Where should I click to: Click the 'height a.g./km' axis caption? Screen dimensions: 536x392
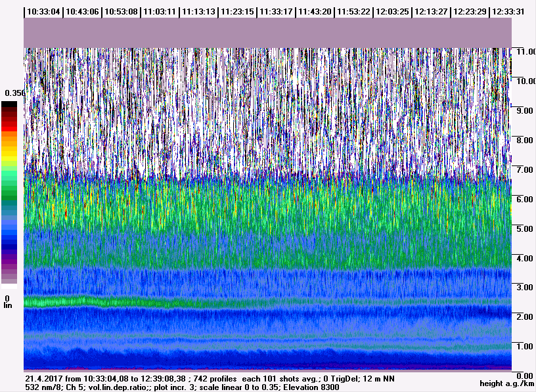tap(506, 384)
